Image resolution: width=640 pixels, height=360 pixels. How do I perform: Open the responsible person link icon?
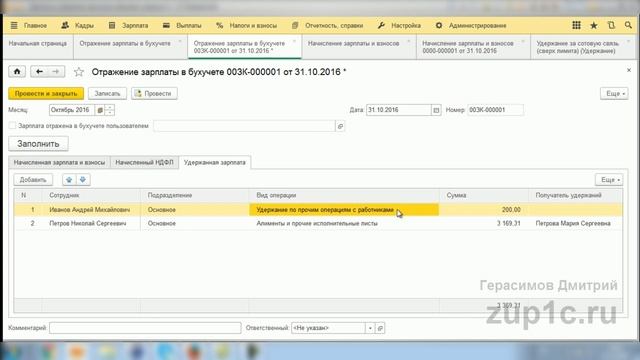click(380, 328)
